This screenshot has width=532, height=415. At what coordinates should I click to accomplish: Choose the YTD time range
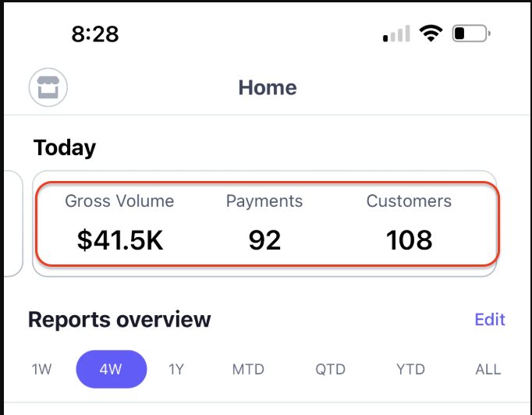410,369
